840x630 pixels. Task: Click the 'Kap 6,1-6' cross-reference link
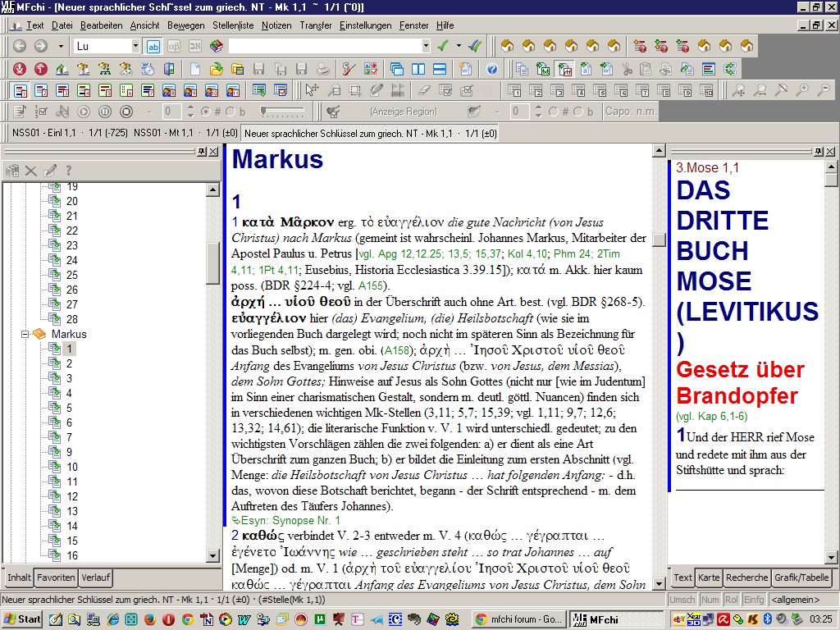click(722, 417)
